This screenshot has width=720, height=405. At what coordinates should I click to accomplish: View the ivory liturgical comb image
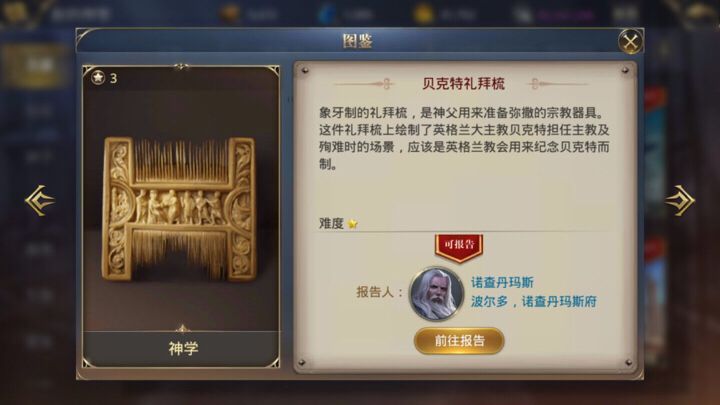tap(180, 208)
